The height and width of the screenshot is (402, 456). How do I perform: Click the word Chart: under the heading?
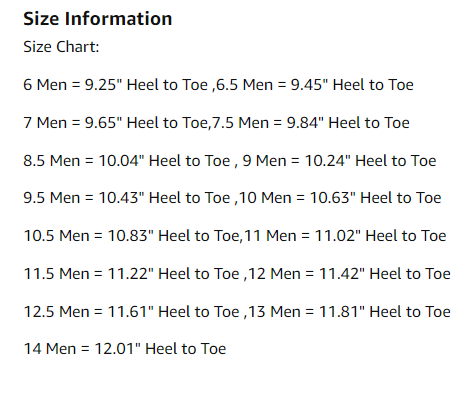pos(78,47)
